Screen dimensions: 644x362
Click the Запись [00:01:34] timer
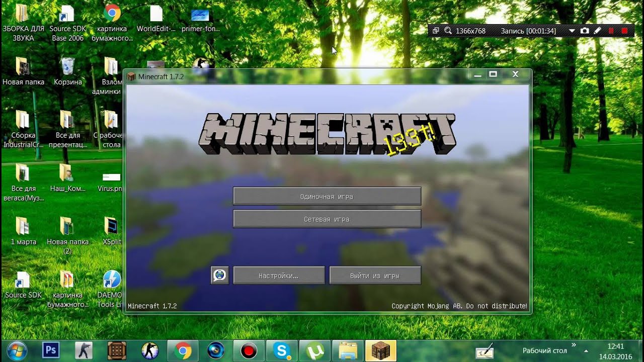click(x=528, y=31)
